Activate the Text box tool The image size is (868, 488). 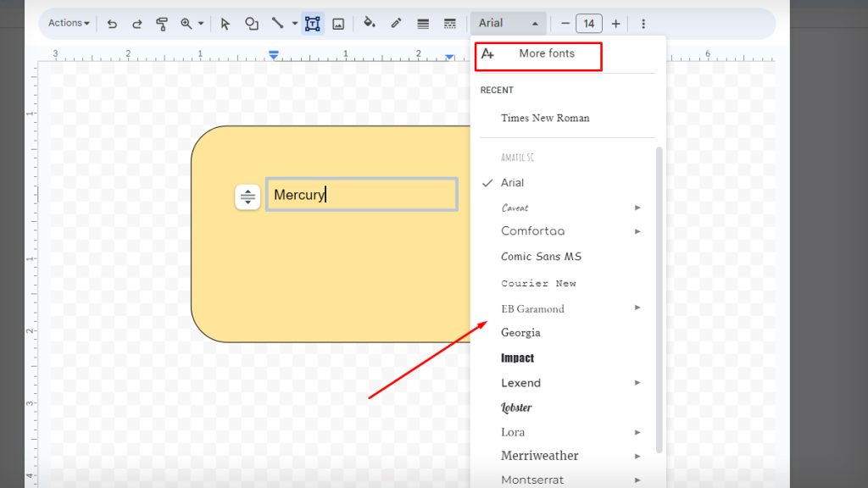(x=312, y=23)
